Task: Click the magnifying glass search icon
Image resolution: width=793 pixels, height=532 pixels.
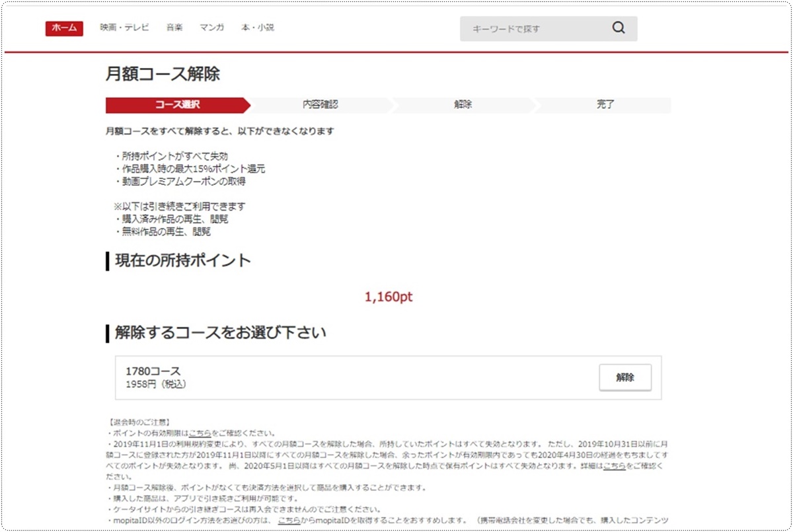Action: pos(618,28)
